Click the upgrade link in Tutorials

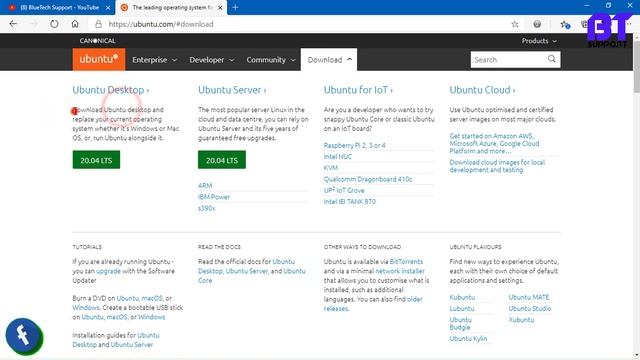pos(108,271)
